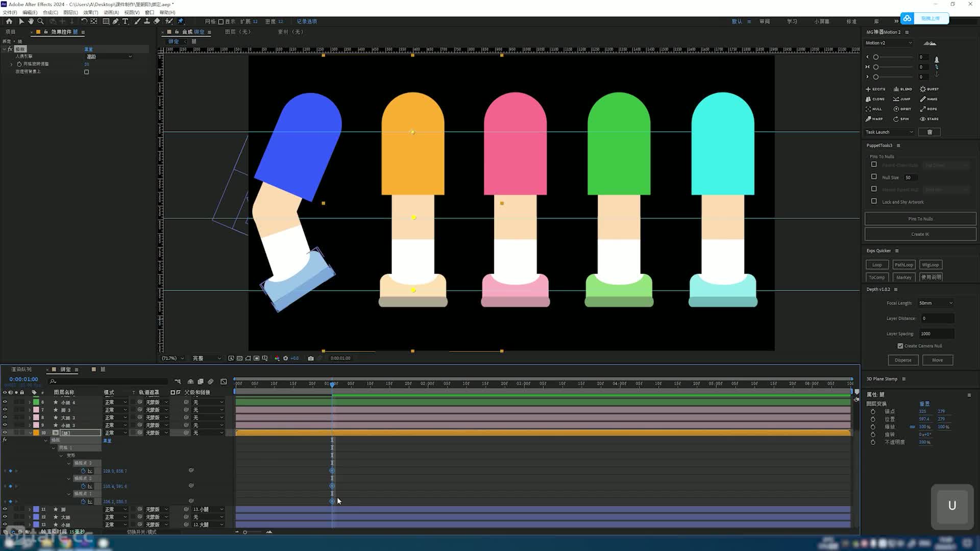980x551 pixels.
Task: Select the Puppet Pin tool
Action: [x=181, y=21]
